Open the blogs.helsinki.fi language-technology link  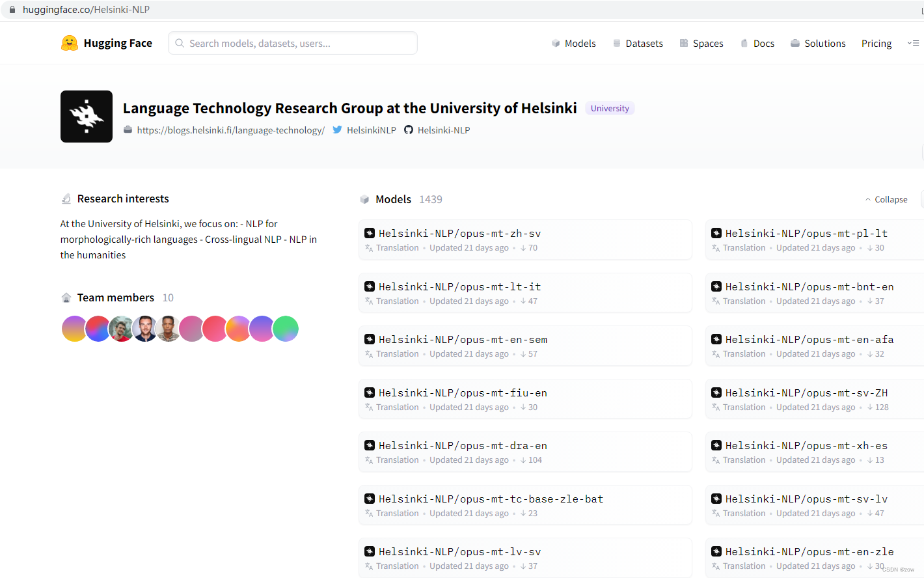230,130
